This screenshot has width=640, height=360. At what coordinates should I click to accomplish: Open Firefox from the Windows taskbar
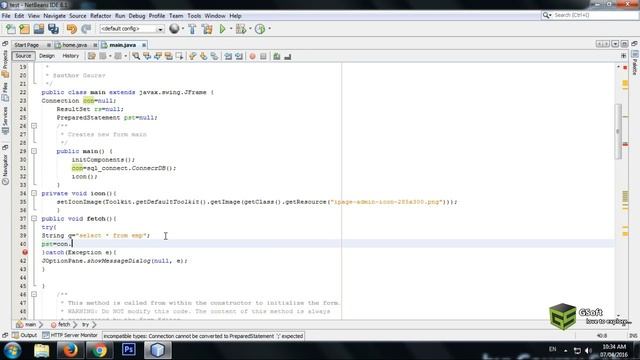click(x=70, y=350)
